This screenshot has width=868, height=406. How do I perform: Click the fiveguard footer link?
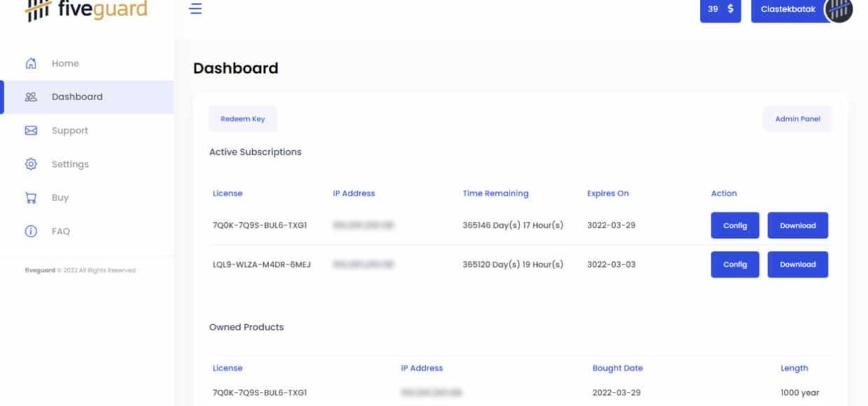(40, 270)
